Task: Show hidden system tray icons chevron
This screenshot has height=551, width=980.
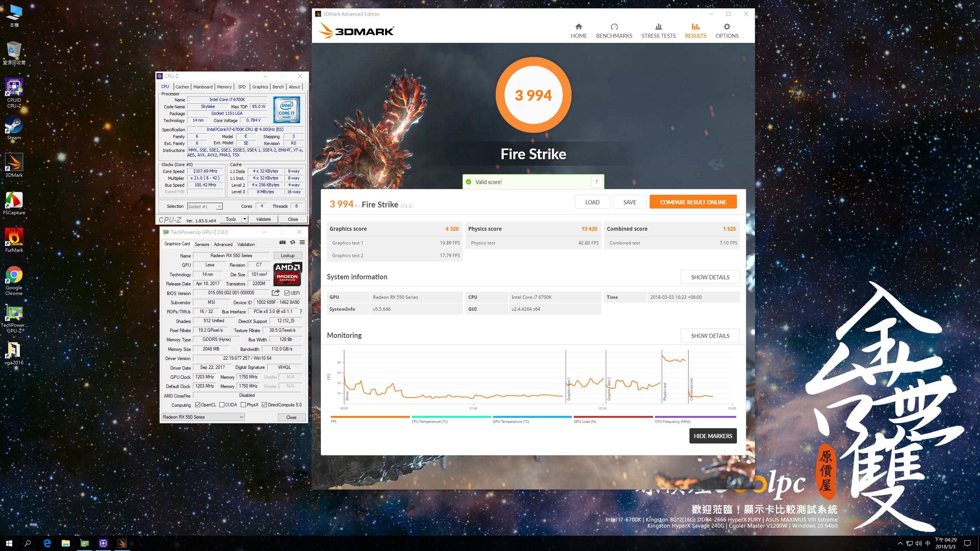Action: (x=900, y=543)
